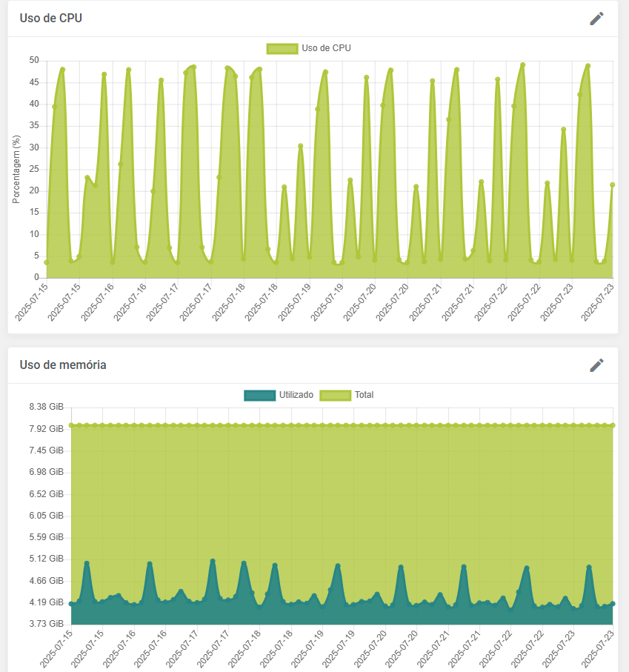
Task: Select the last CPU data point at far right
Action: (x=613, y=184)
